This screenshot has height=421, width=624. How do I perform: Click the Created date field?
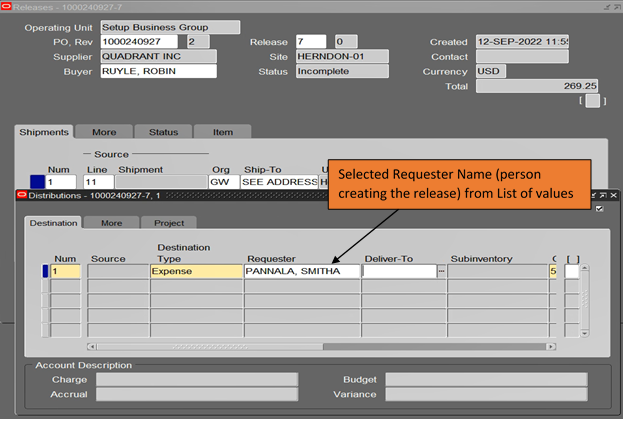pos(522,42)
